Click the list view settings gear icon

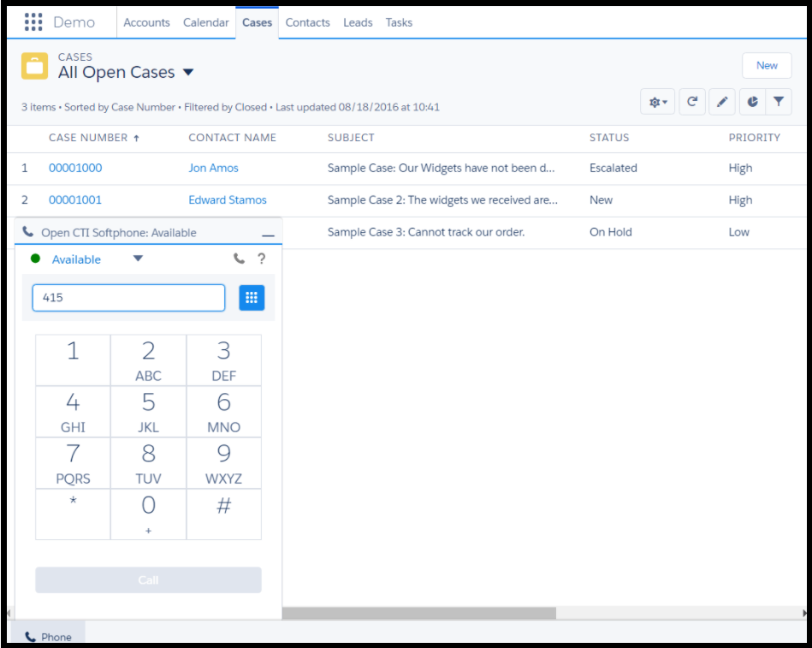[658, 102]
